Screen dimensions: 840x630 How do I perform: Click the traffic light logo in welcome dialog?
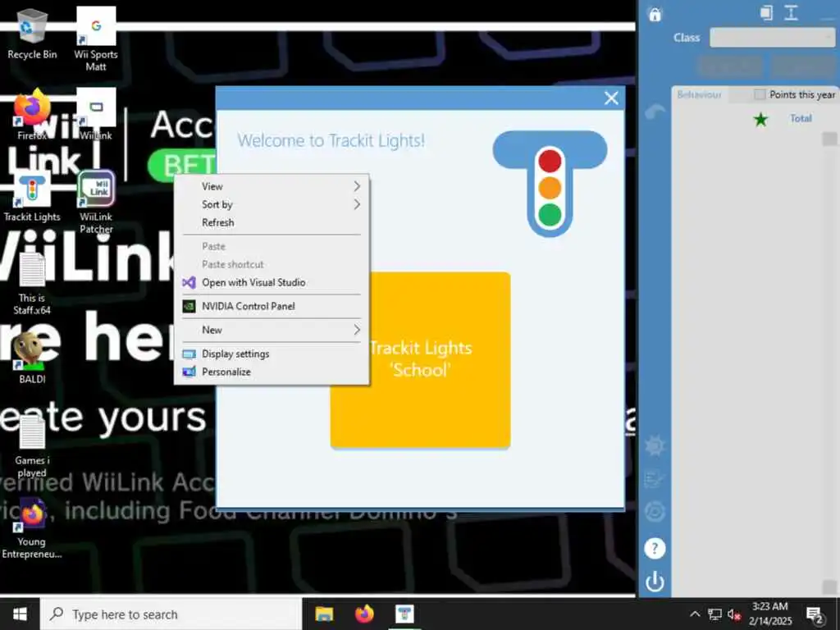(550, 184)
